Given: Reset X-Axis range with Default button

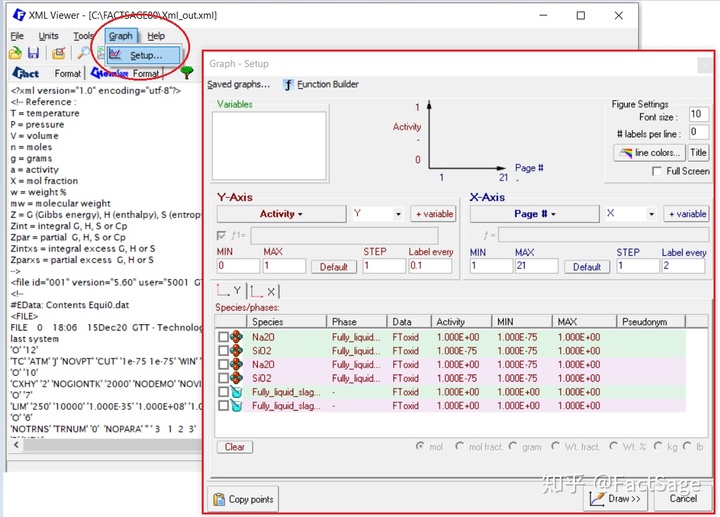Looking at the screenshot, I should (587, 267).
